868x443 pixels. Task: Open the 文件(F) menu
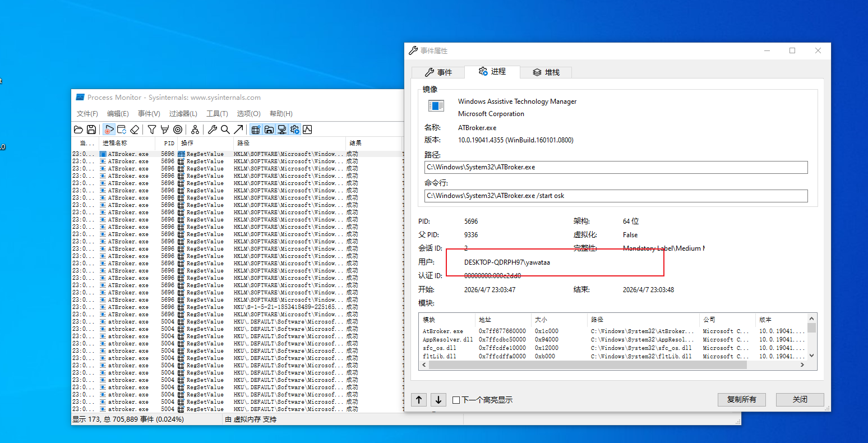point(87,113)
